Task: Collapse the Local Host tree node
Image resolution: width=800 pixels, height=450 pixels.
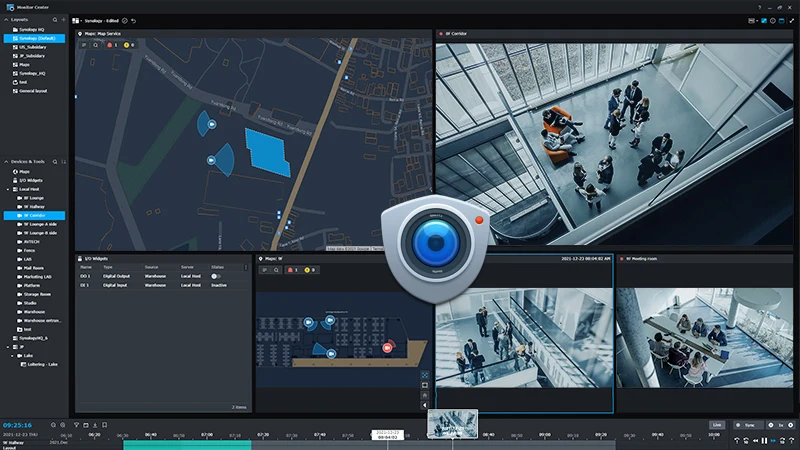Action: click(8, 189)
